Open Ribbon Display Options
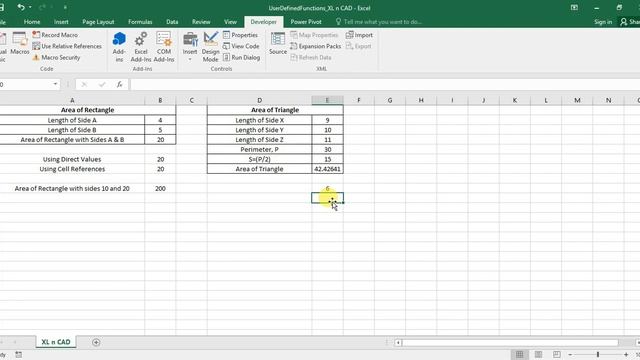The height and width of the screenshot is (360, 640). (x=574, y=8)
